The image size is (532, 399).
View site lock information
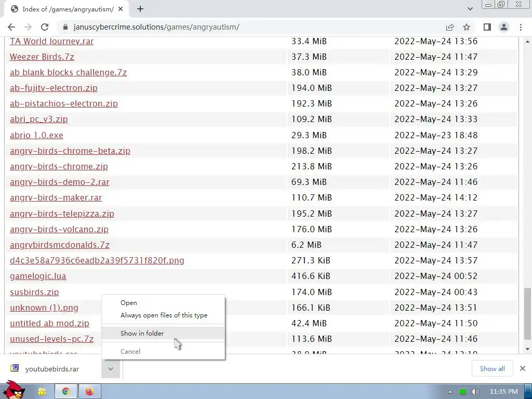click(x=65, y=27)
